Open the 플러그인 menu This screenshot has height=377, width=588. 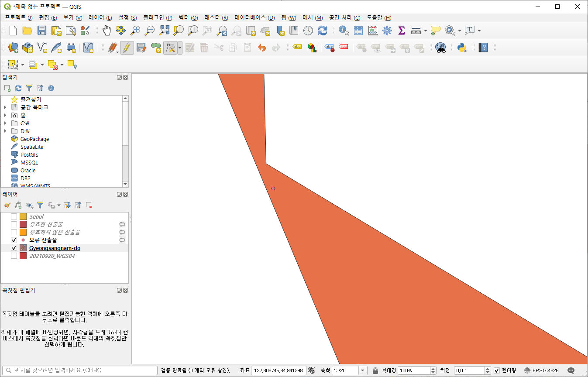point(157,18)
